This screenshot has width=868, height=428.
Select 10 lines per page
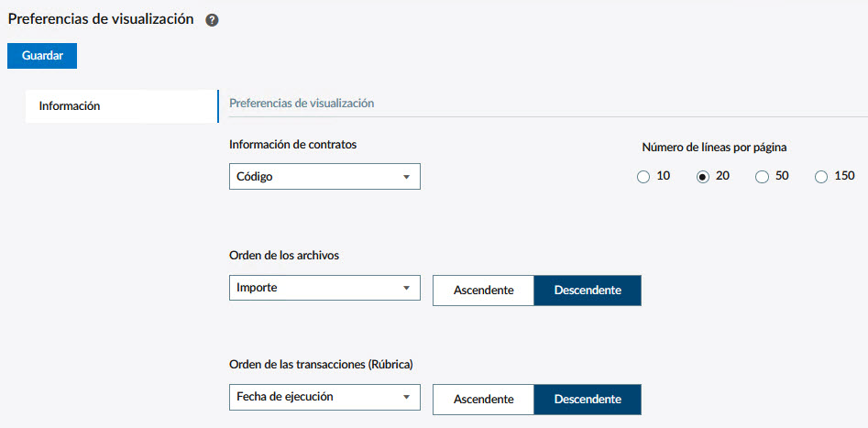point(643,177)
